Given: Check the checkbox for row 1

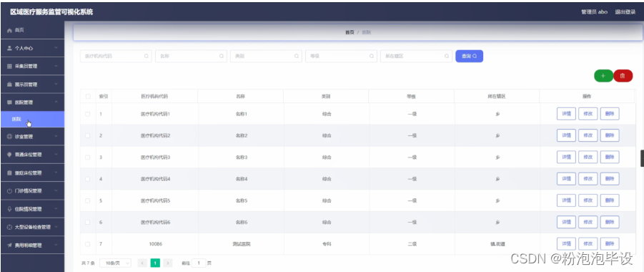Looking at the screenshot, I should [x=87, y=114].
